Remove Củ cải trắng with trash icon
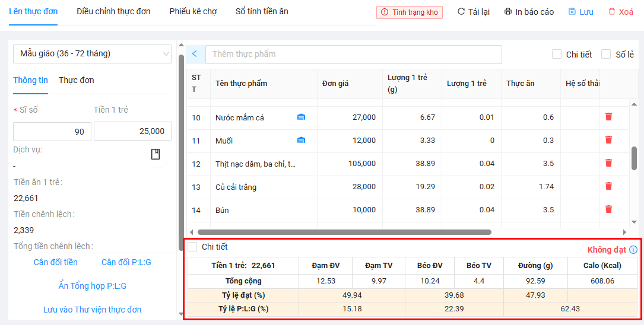 (x=608, y=186)
